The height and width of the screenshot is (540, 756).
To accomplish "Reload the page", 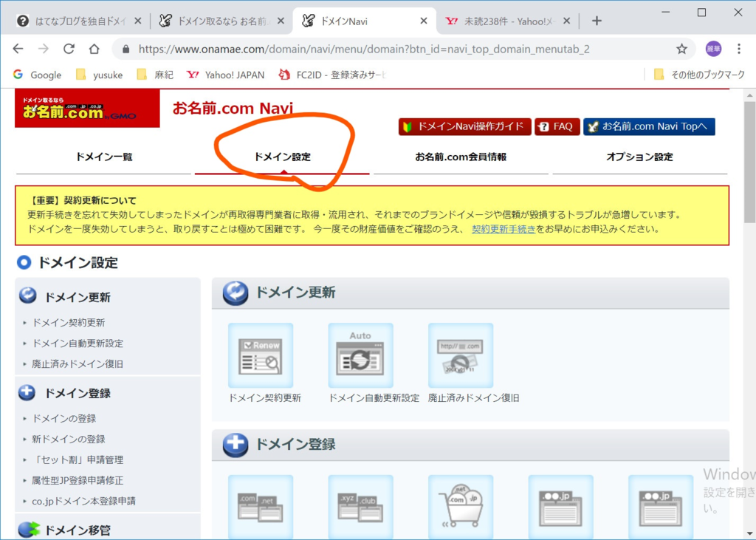I will click(x=69, y=49).
